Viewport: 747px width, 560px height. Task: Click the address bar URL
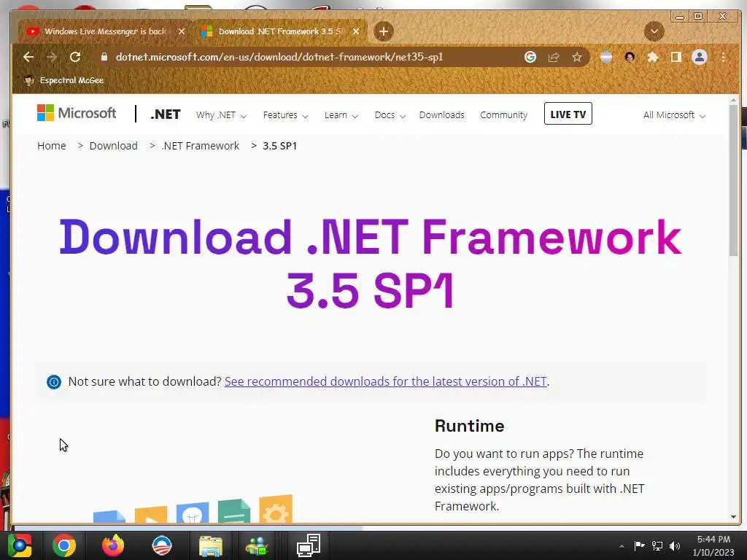click(279, 57)
